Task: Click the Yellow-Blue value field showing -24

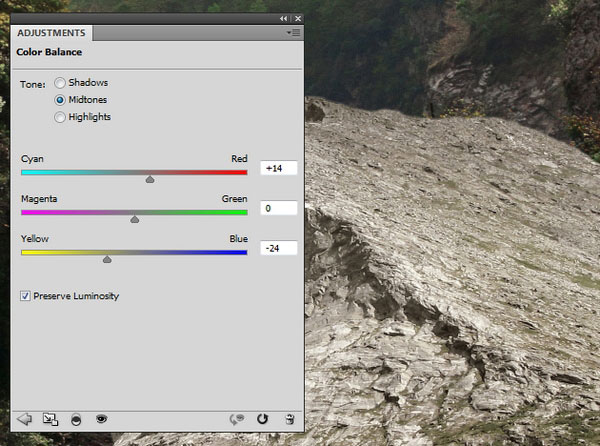Action: click(279, 248)
